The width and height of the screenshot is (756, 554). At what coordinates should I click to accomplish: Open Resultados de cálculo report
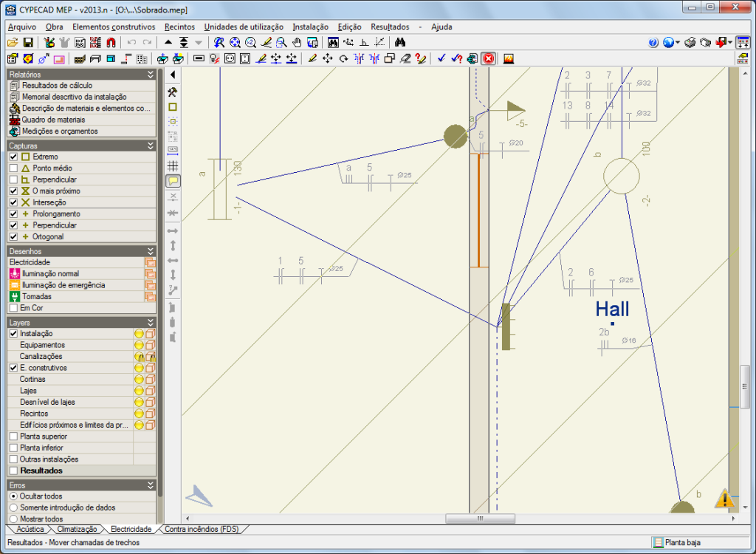pos(57,86)
